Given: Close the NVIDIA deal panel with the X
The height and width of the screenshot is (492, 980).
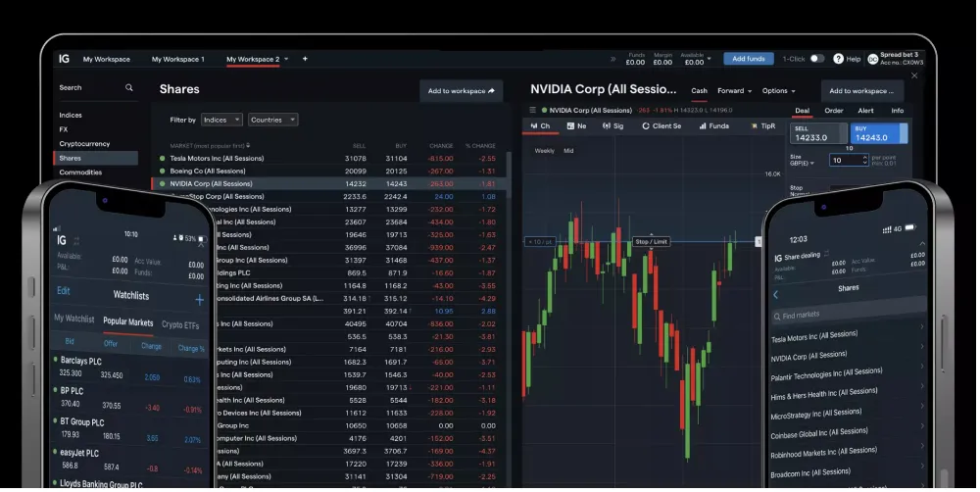Looking at the screenshot, I should [914, 75].
